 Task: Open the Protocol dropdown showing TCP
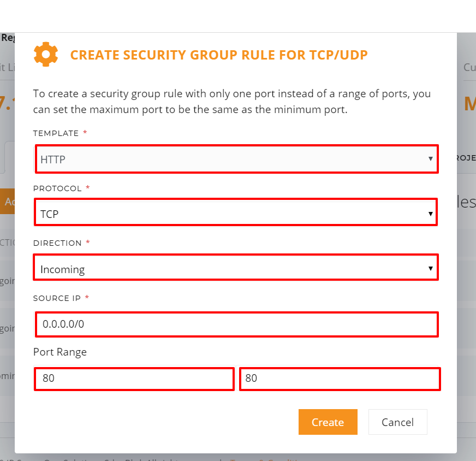tap(236, 212)
